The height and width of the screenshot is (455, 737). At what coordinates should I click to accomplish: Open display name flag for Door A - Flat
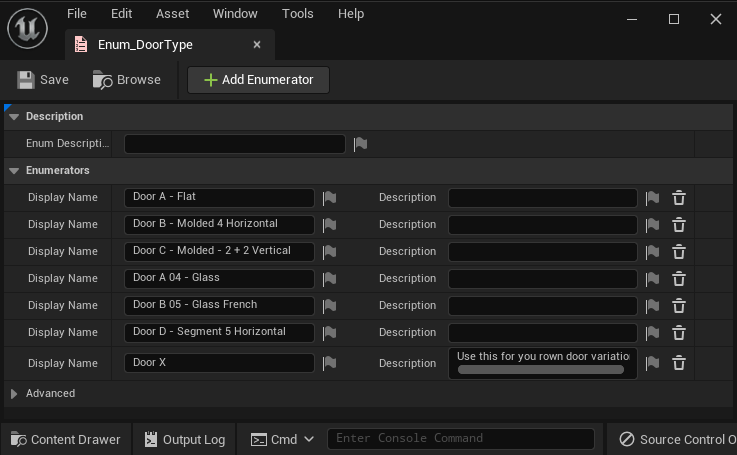[329, 198]
